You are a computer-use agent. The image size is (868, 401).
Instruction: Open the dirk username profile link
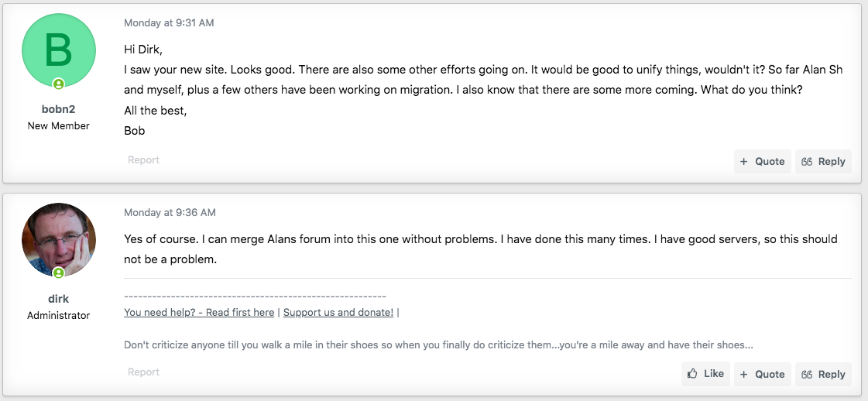coord(58,299)
